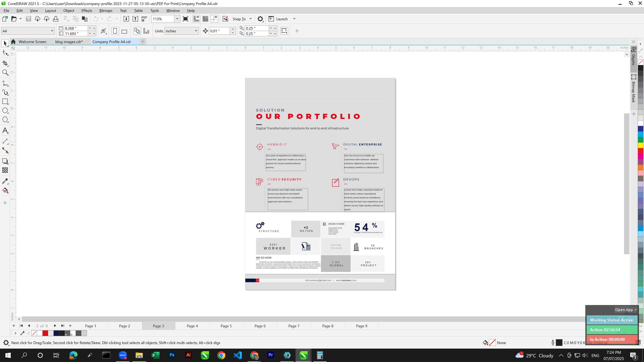Open the Layout menu

[x=50, y=11]
